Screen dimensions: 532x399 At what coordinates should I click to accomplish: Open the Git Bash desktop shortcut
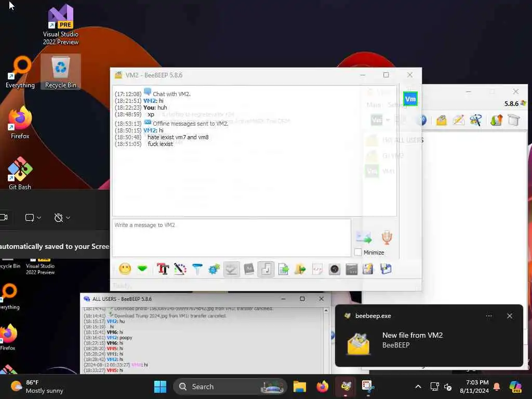click(x=20, y=173)
